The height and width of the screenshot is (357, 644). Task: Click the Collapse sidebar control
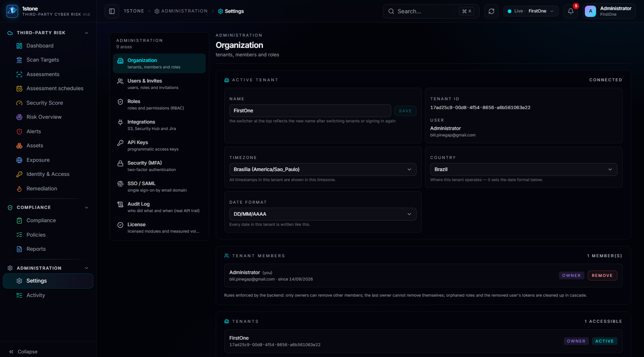pyautogui.click(x=23, y=352)
